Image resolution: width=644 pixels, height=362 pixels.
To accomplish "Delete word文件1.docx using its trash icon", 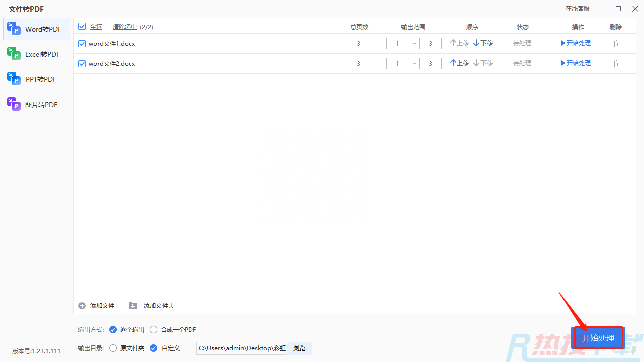I will pyautogui.click(x=616, y=43).
